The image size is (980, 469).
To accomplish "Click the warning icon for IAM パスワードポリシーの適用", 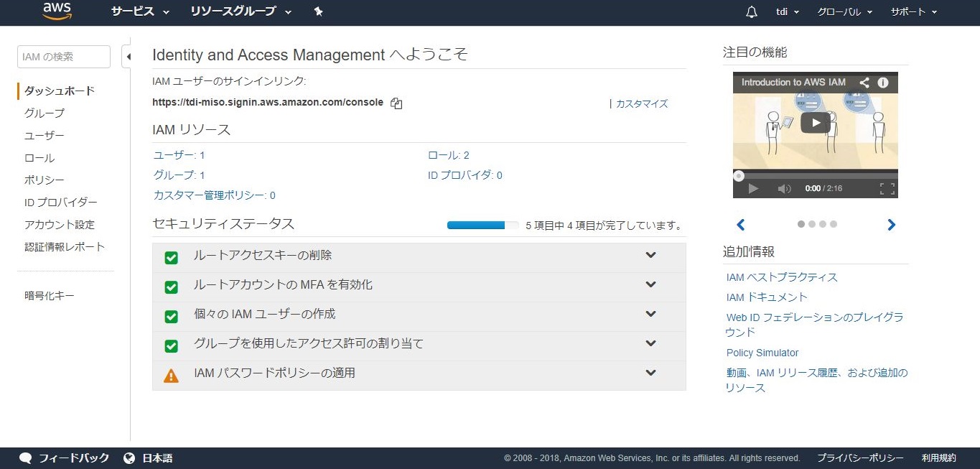I will click(x=171, y=376).
